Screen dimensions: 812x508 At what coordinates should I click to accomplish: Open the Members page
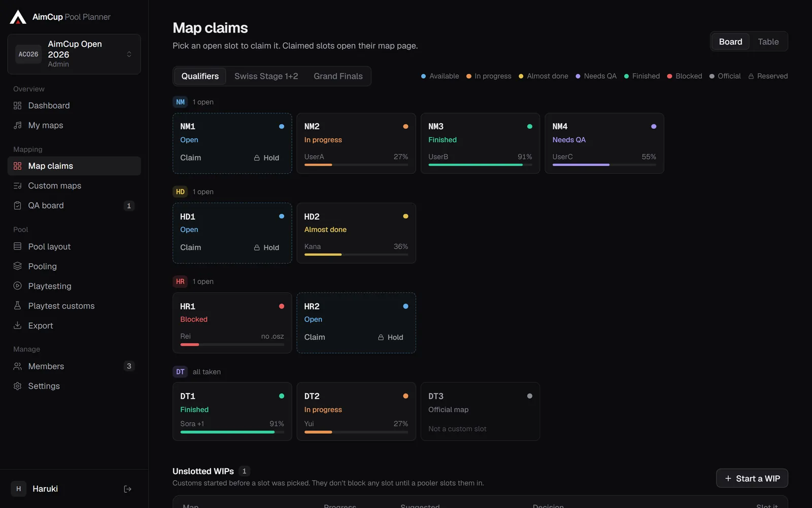point(74,366)
